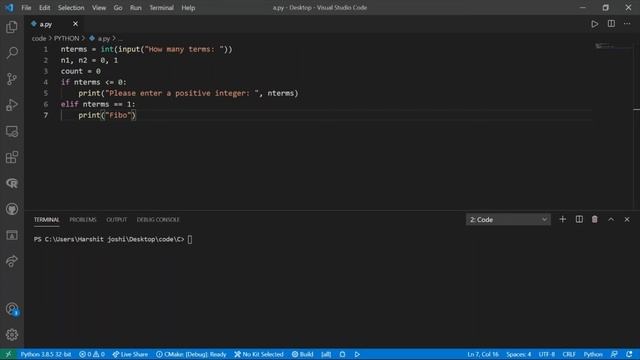
Task: Open the Help menu
Action: coord(188,8)
